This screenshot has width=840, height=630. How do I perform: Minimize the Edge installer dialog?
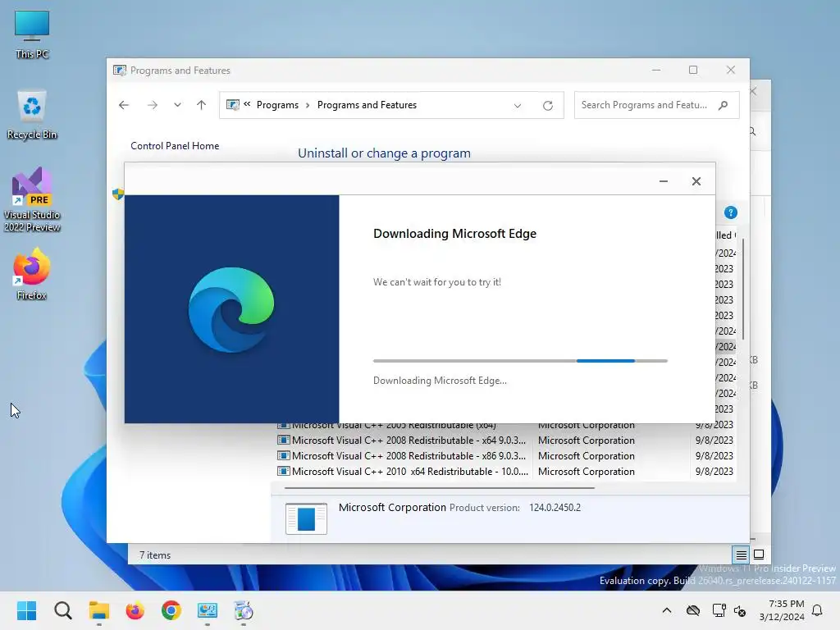663,181
